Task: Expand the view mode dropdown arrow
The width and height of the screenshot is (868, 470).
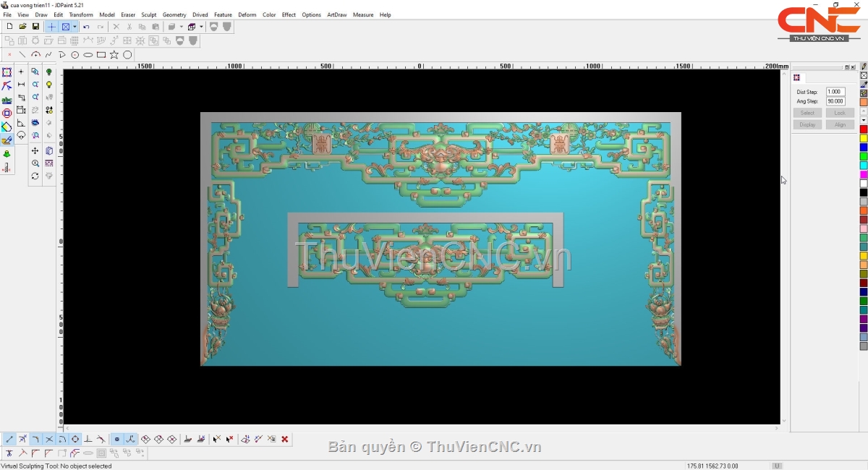Action: click(x=75, y=27)
